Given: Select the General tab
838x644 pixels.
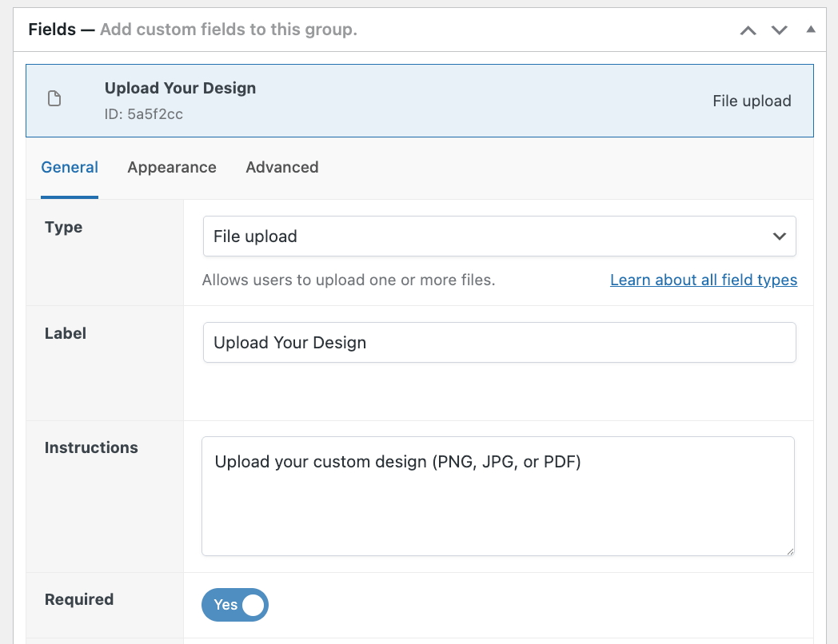Looking at the screenshot, I should click(x=70, y=167).
